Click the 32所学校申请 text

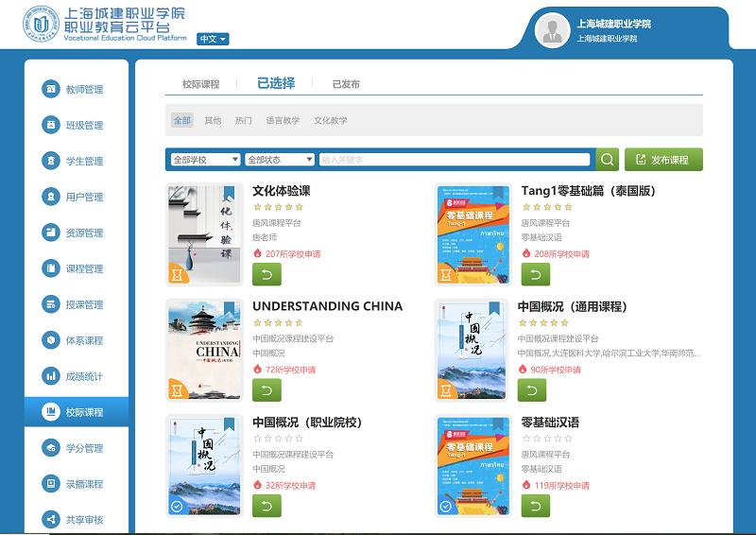click(x=291, y=485)
